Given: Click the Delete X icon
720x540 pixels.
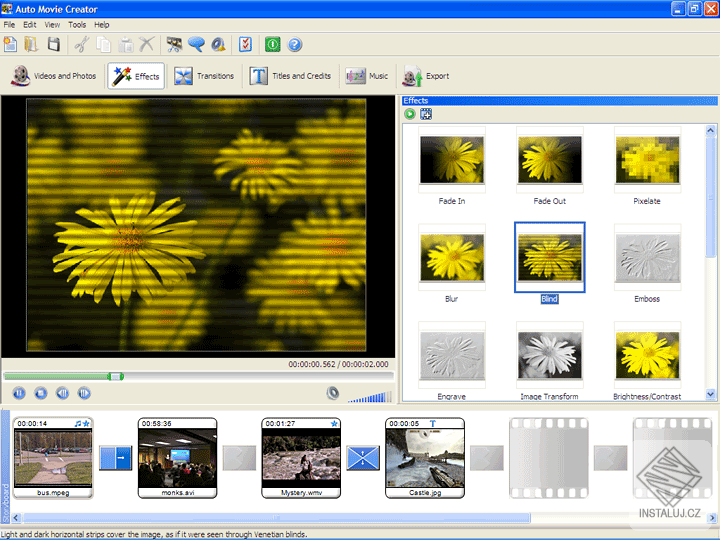Looking at the screenshot, I should click(147, 45).
